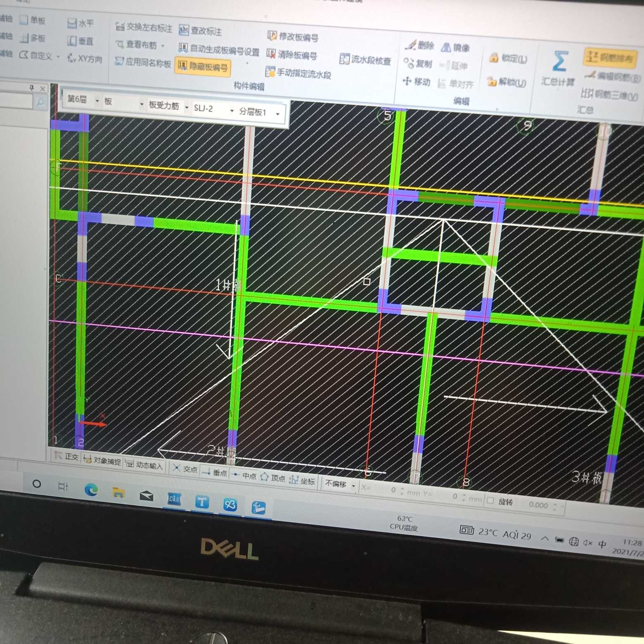Click the left panel search button

point(40,102)
